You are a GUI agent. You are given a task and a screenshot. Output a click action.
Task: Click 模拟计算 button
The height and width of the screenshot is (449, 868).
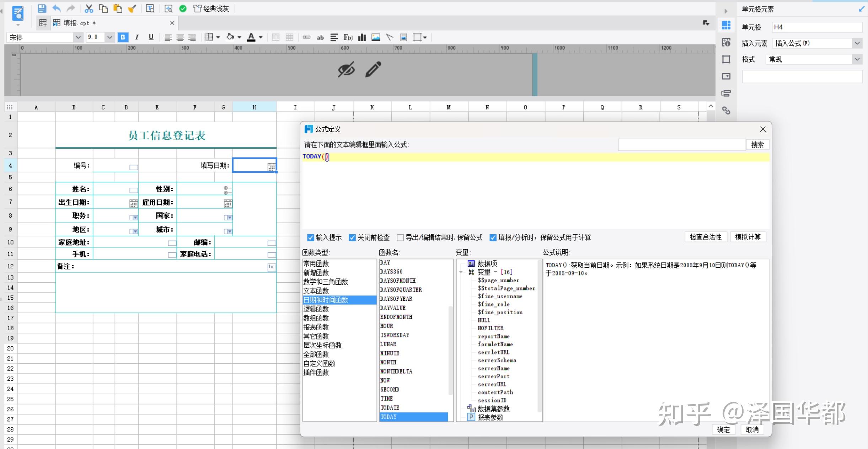[748, 237]
